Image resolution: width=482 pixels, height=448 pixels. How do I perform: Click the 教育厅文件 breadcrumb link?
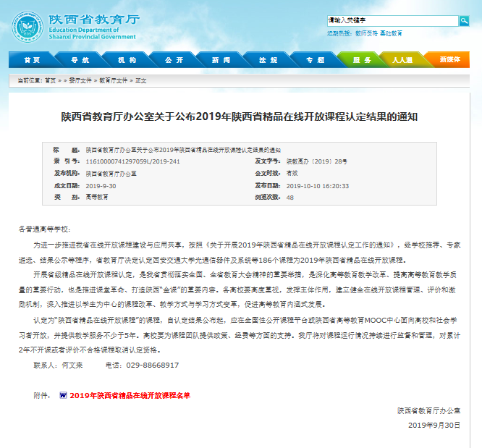[113, 81]
